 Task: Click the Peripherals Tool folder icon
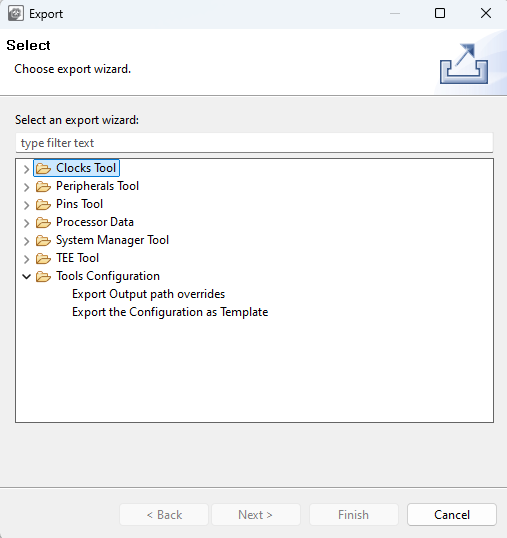coord(44,186)
